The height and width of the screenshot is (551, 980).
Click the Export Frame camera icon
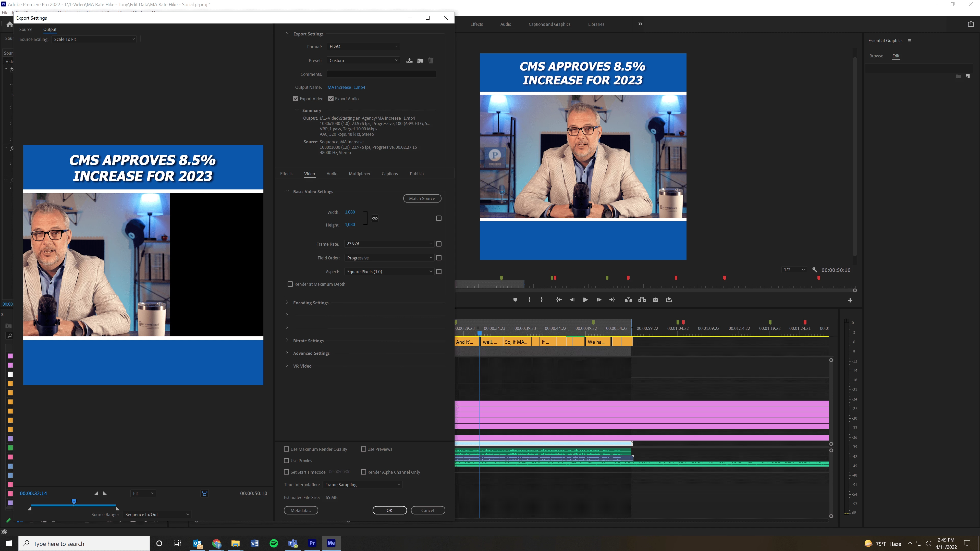pyautogui.click(x=655, y=300)
